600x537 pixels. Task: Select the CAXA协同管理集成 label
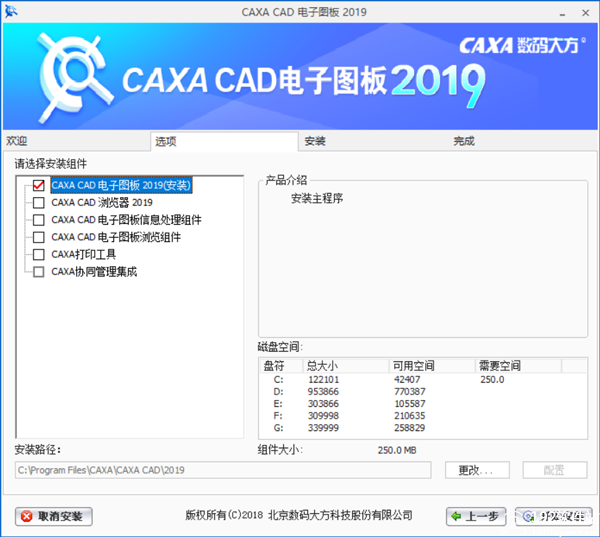pyautogui.click(x=94, y=272)
